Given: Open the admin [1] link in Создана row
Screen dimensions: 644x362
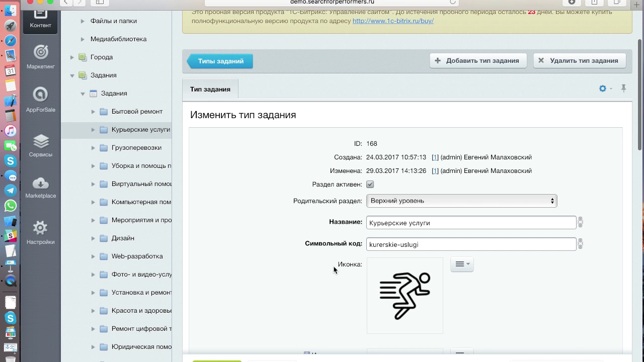Looking at the screenshot, I should [435, 157].
